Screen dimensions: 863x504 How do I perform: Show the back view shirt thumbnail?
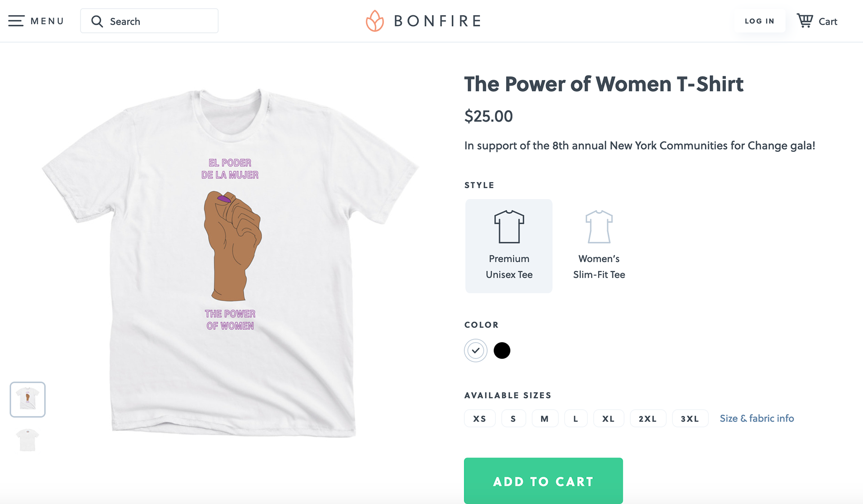[28, 440]
